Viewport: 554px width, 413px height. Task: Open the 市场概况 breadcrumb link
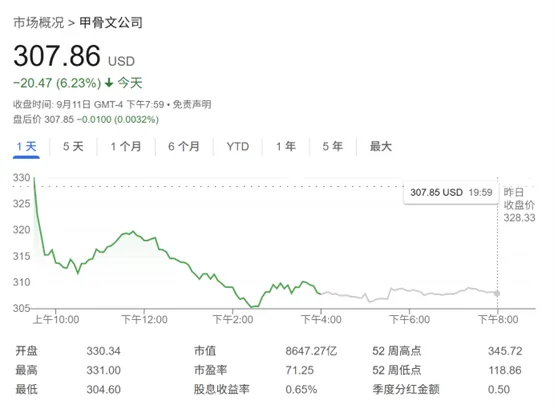tap(39, 23)
